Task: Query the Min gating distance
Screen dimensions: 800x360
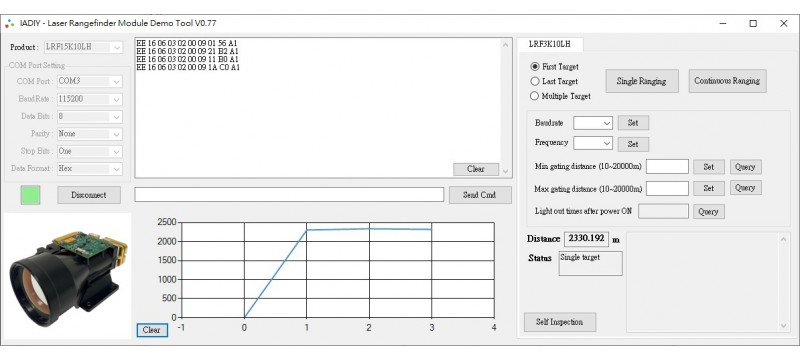Action: (x=745, y=167)
